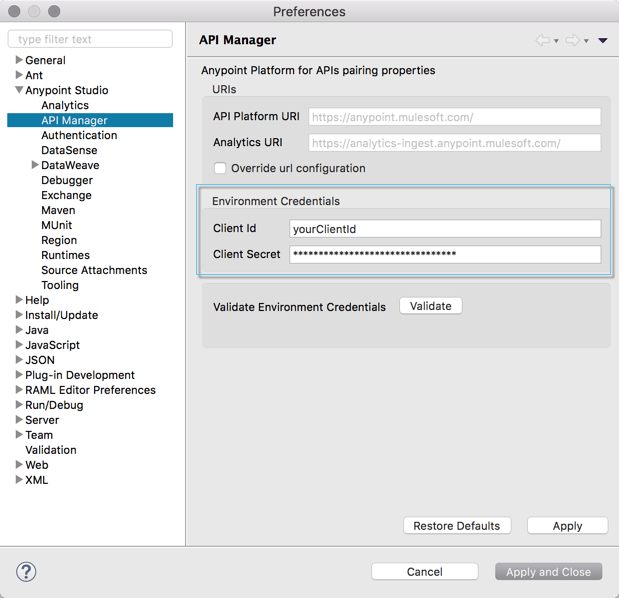Enable Override url configuration checkbox

[220, 168]
